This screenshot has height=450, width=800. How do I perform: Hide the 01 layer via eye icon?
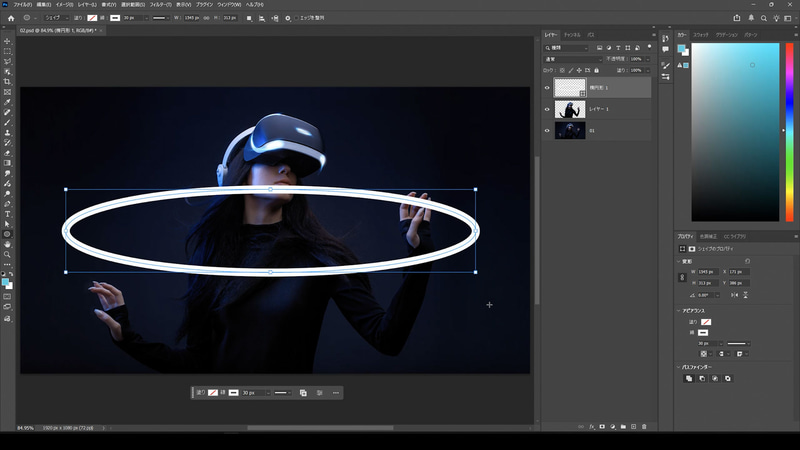[547, 130]
